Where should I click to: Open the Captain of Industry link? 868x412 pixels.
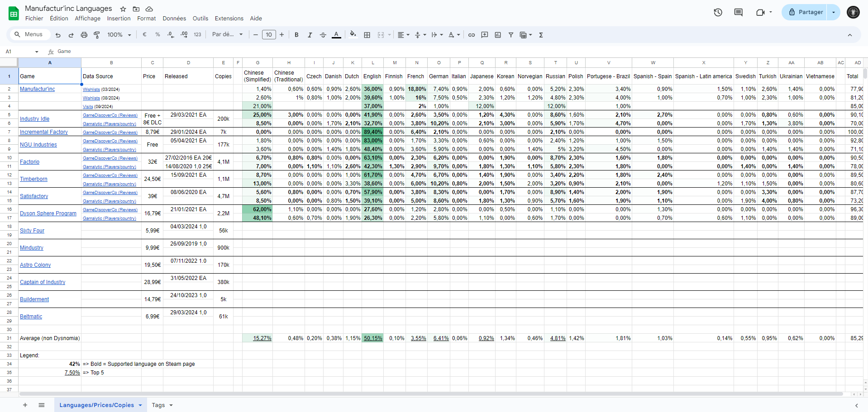43,282
